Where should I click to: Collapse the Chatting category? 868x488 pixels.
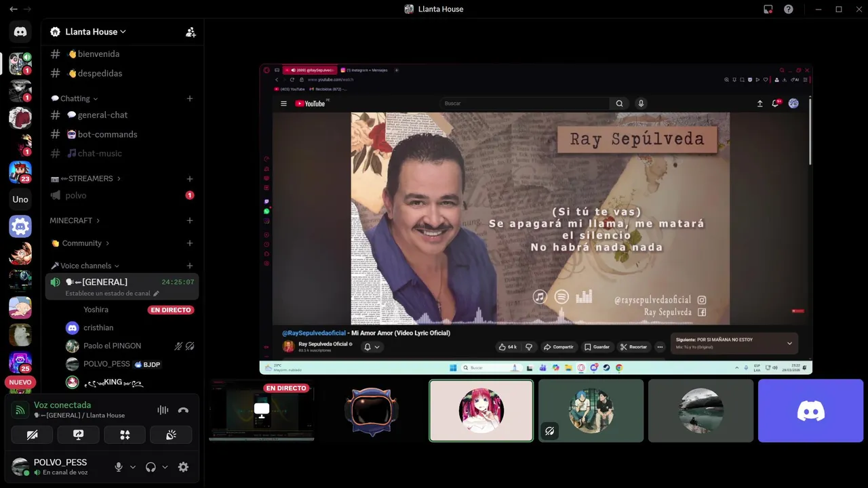75,98
